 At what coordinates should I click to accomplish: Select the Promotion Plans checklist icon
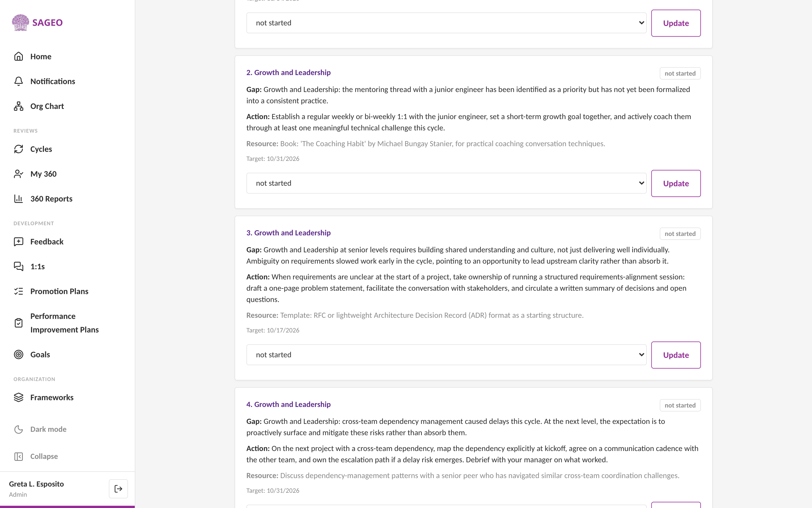(x=18, y=291)
